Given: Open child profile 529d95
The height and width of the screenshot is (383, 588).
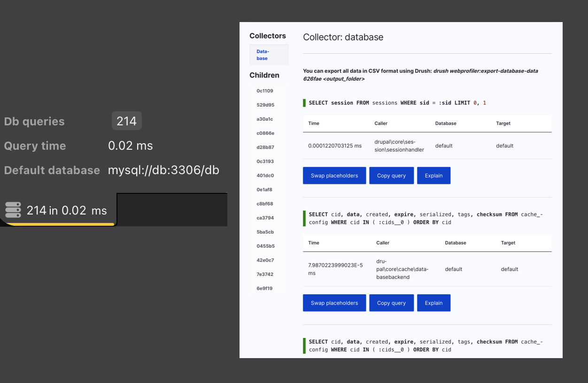Looking at the screenshot, I should pyautogui.click(x=265, y=105).
